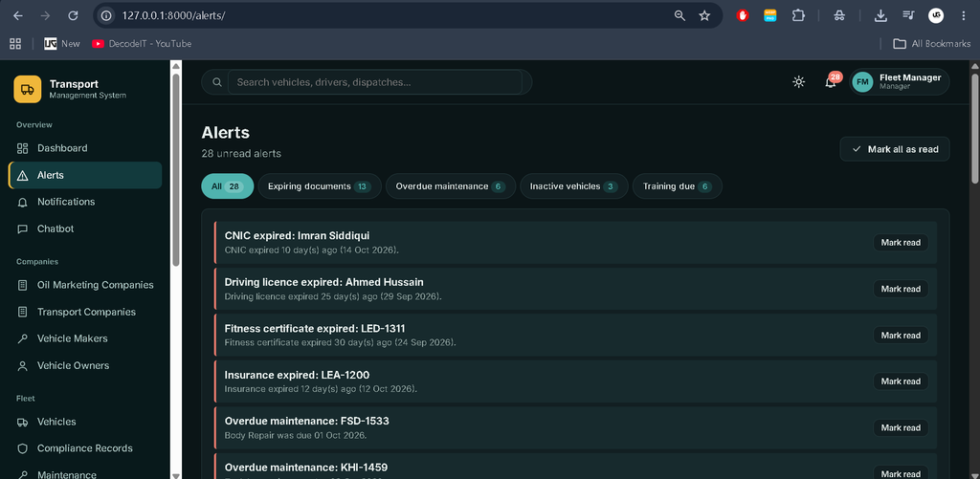Click the browser forward arrow

click(x=45, y=15)
